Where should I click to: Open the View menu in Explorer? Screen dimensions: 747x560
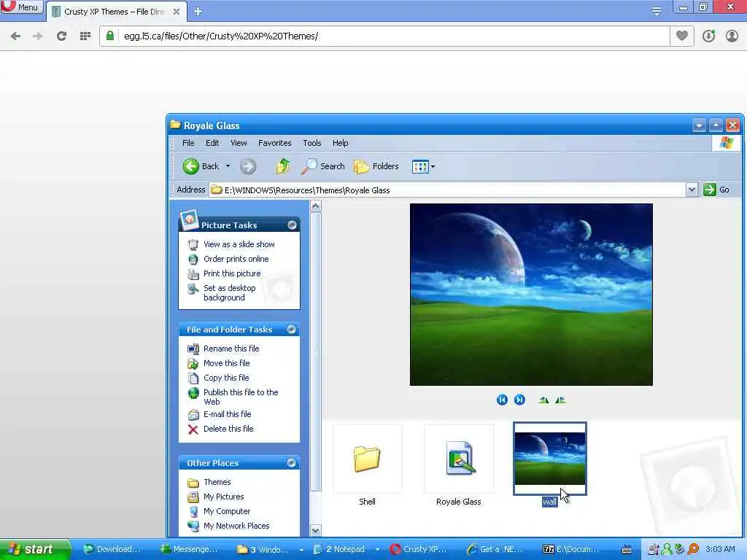click(239, 143)
